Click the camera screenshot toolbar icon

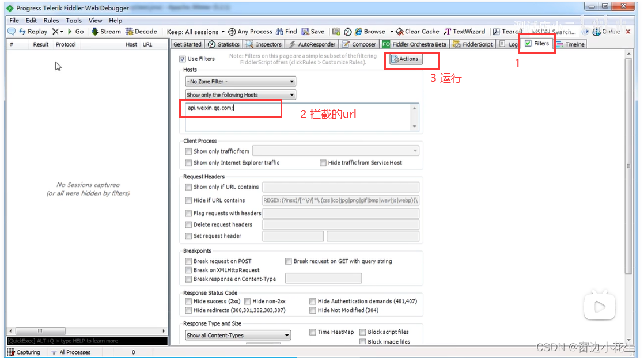[336, 32]
